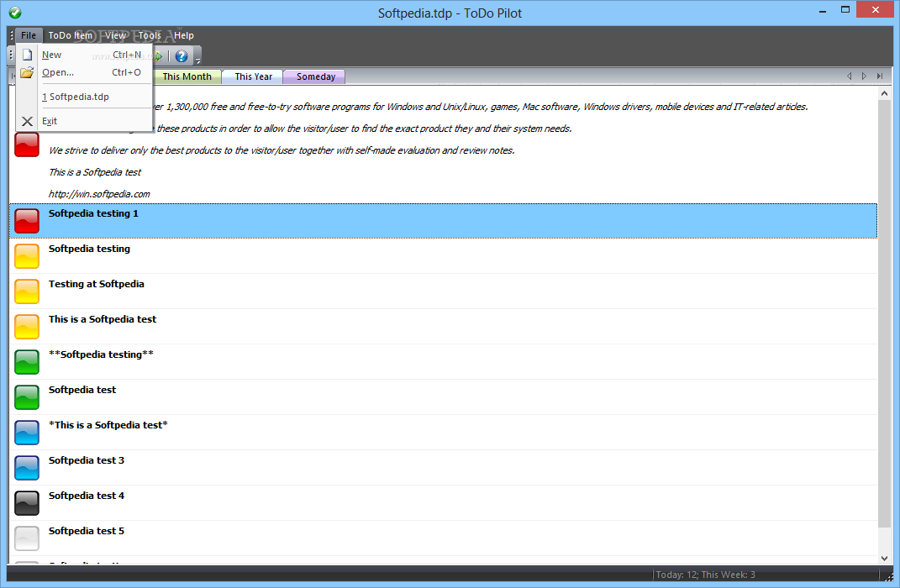Select the *This is a Softpedia test* item

tap(443, 433)
